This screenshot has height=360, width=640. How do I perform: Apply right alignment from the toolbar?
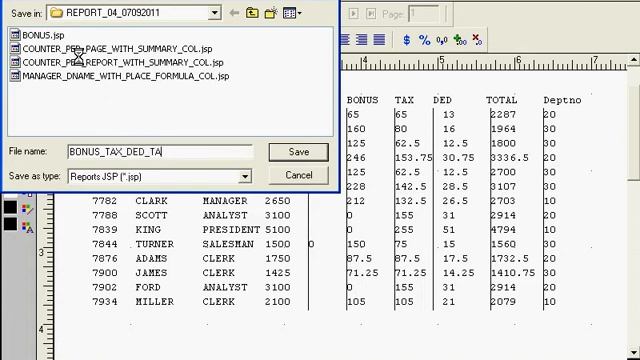tap(362, 40)
